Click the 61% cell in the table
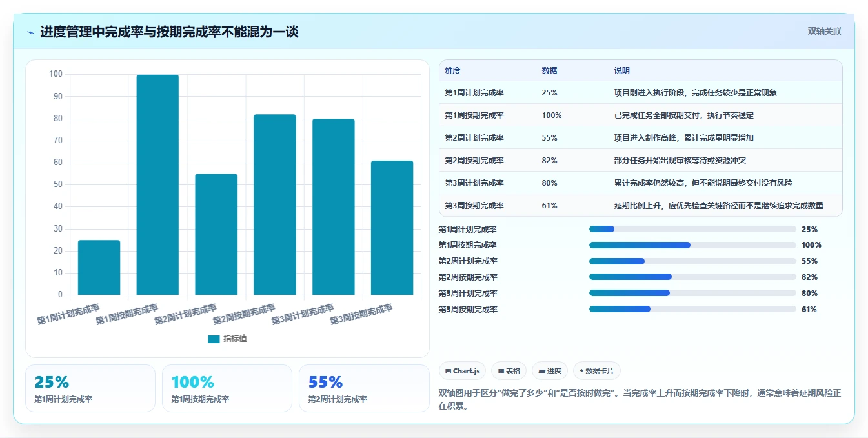 pyautogui.click(x=549, y=206)
